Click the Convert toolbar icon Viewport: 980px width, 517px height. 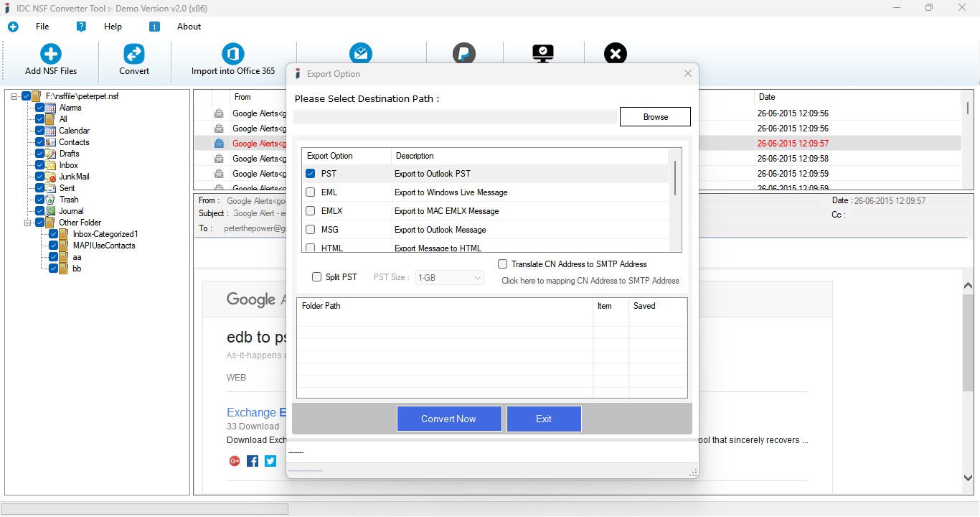click(134, 54)
